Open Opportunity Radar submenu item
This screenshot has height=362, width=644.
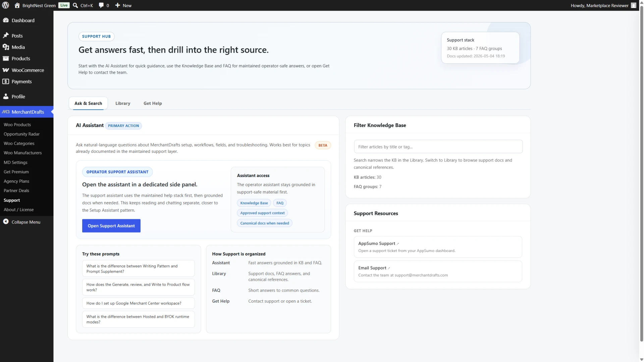click(x=21, y=134)
